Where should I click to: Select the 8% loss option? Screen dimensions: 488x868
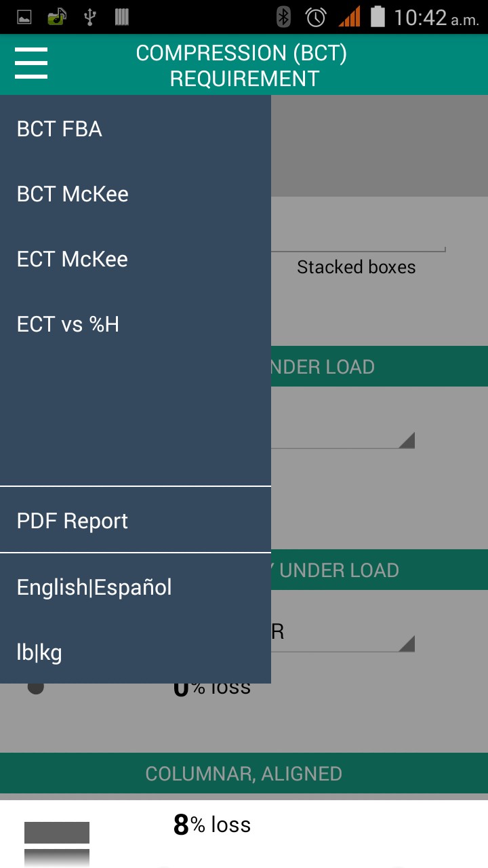click(212, 825)
